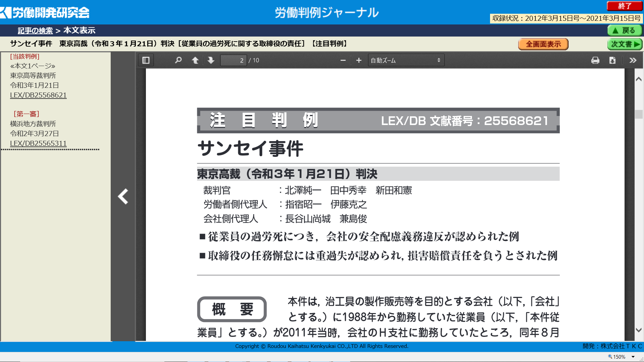The width and height of the screenshot is (644, 362).
Task: Collapse the left panel with the chevron arrow
Action: click(x=123, y=196)
